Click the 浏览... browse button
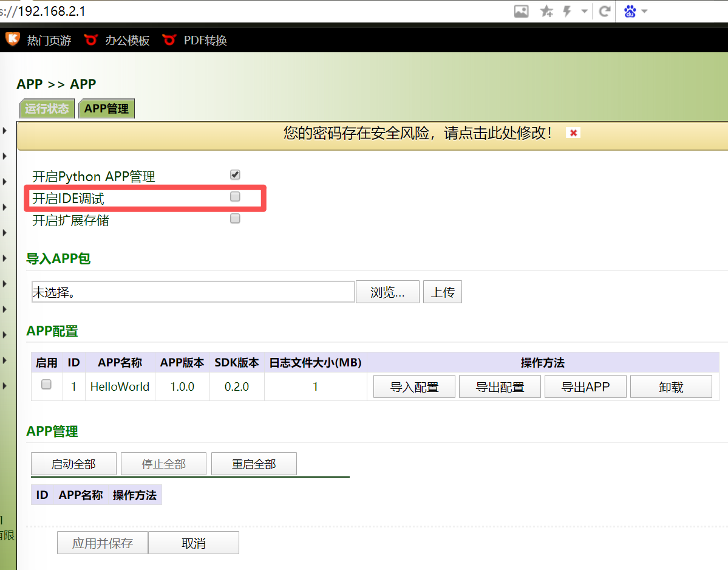The width and height of the screenshot is (728, 570). pos(387,292)
